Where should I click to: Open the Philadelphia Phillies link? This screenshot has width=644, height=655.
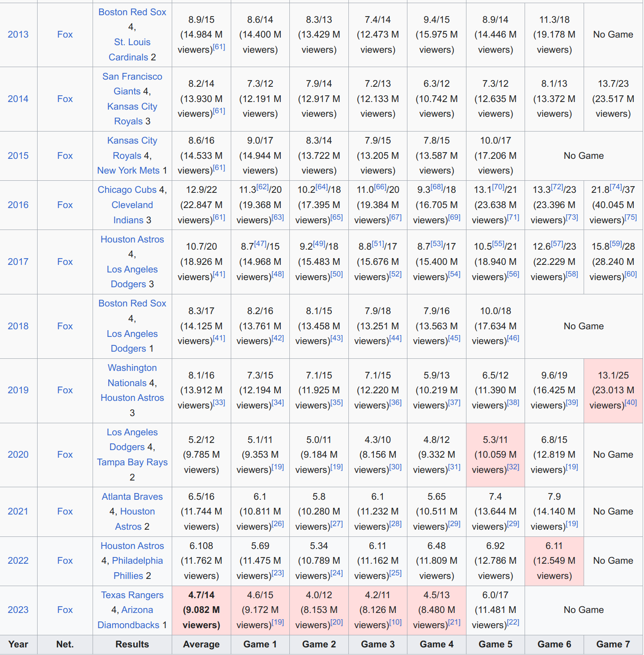tap(137, 568)
